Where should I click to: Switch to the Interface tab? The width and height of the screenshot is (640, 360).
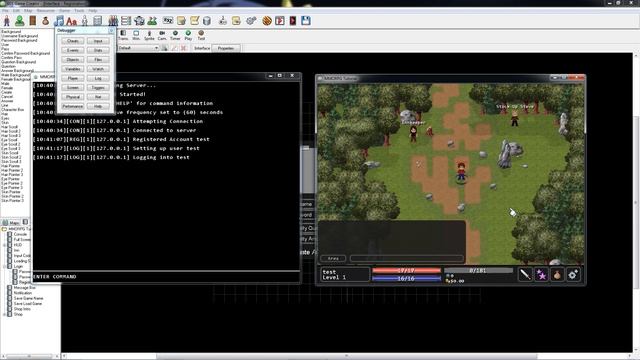point(202,48)
